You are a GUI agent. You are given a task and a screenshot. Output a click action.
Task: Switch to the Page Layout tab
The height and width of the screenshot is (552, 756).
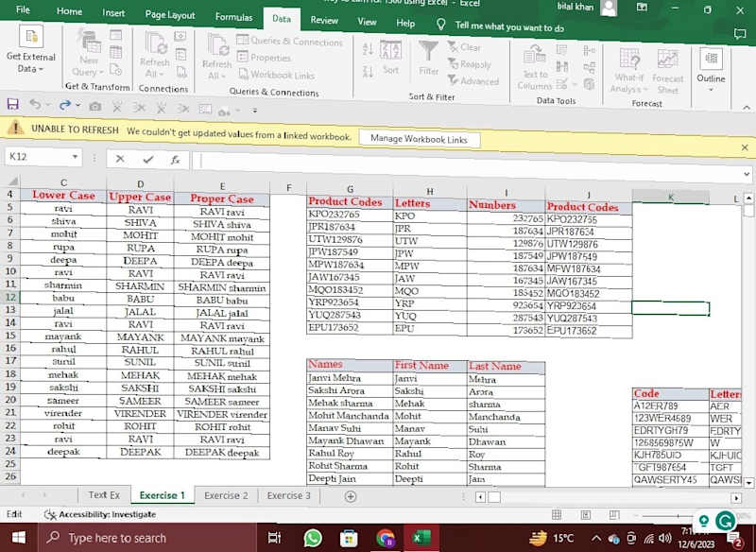point(170,15)
